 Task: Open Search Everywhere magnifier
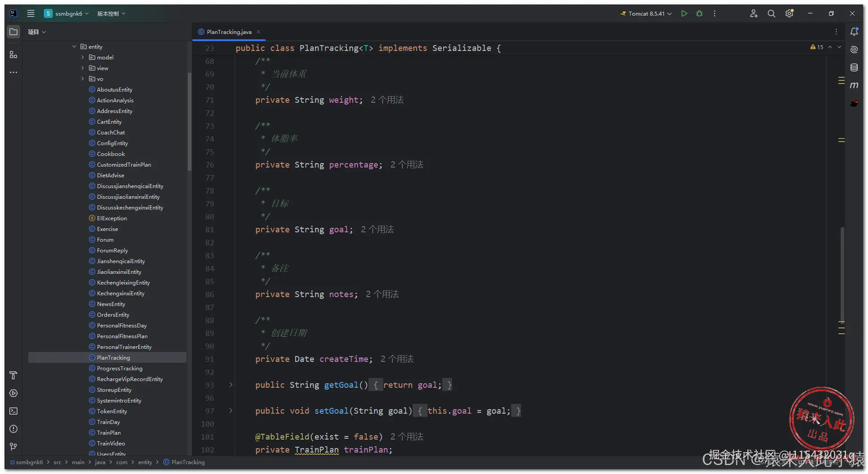(771, 13)
